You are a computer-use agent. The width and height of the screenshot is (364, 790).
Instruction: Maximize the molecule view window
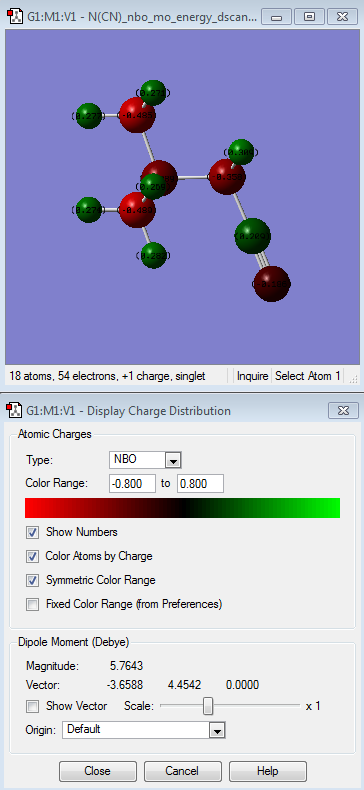[x=310, y=17]
